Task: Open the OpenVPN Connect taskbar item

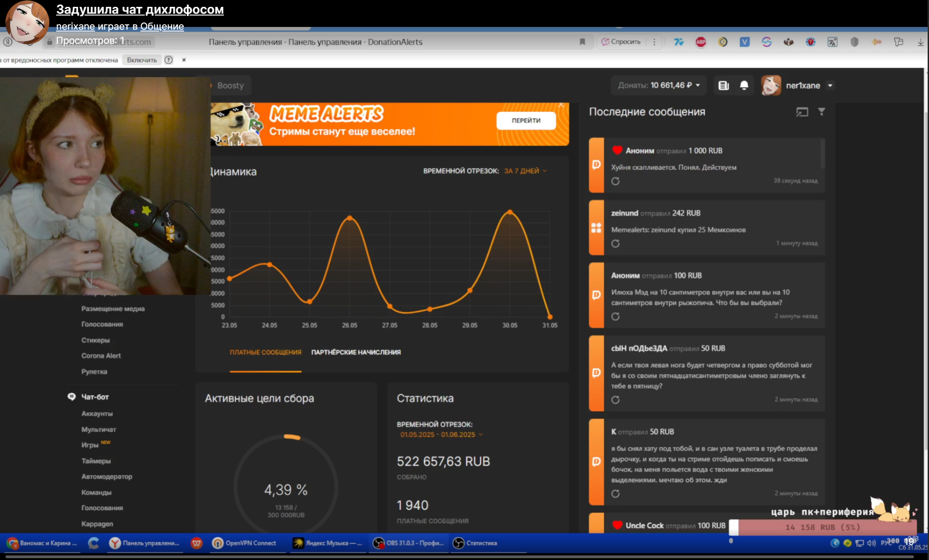Action: click(x=244, y=543)
